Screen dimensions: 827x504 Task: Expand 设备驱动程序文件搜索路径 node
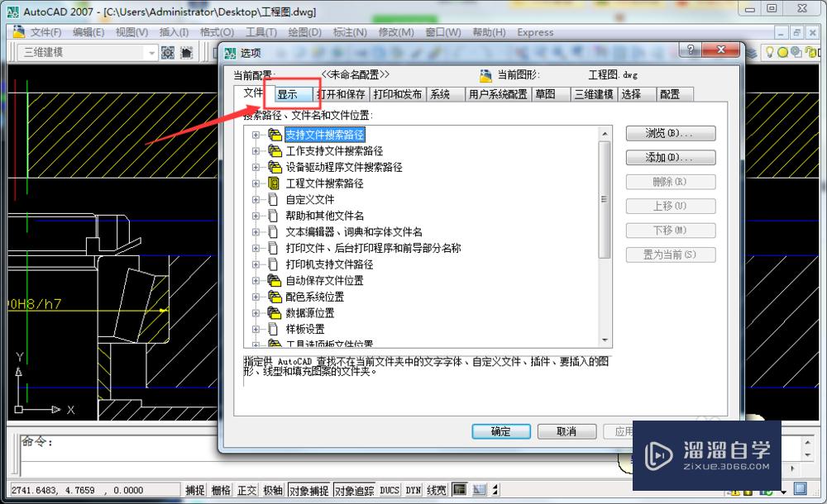[x=256, y=167]
